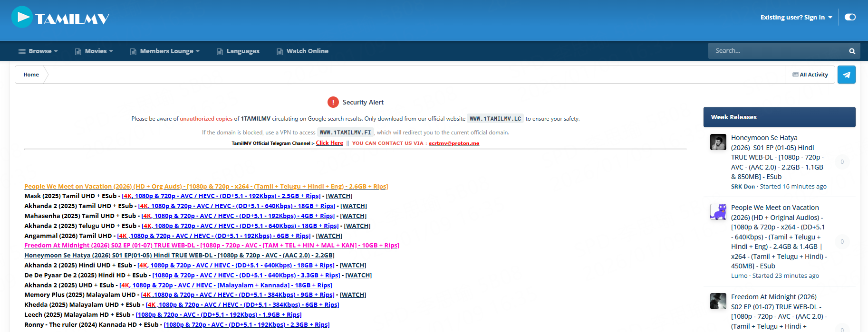Screen dimensions: 868x332
Task: Click reply count bubble beside Honeymoon Se Hatya
Action: click(x=842, y=162)
